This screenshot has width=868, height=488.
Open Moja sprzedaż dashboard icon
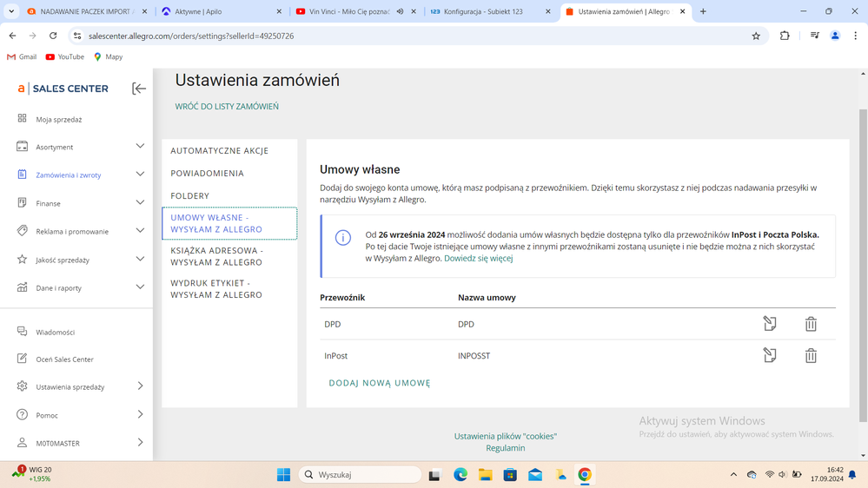coord(22,118)
